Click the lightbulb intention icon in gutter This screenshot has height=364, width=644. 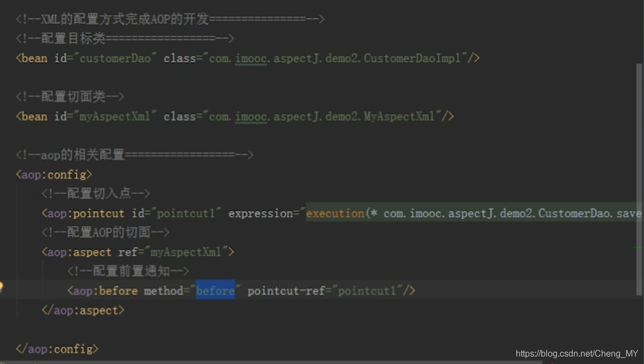[x=1, y=286]
